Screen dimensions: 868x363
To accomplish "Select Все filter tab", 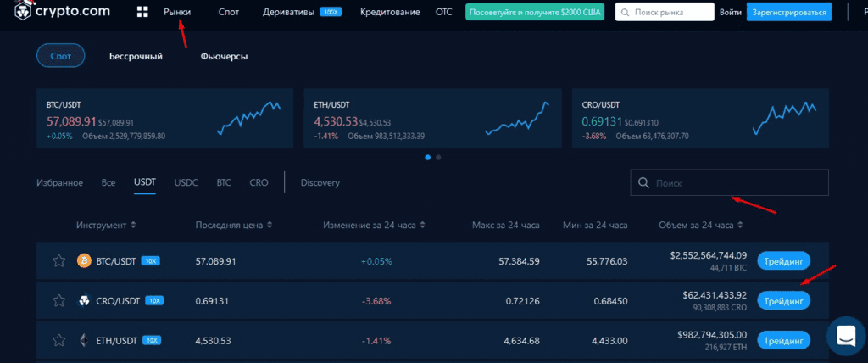I will coord(108,183).
